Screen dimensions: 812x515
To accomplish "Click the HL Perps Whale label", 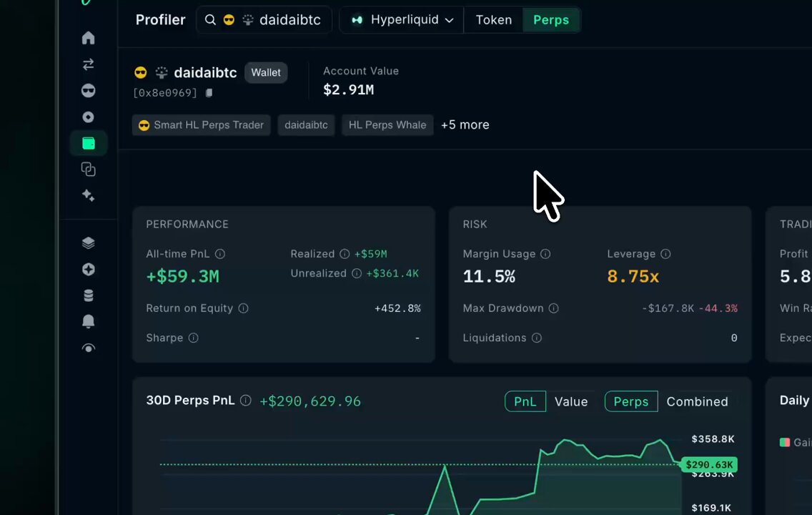I will [387, 125].
